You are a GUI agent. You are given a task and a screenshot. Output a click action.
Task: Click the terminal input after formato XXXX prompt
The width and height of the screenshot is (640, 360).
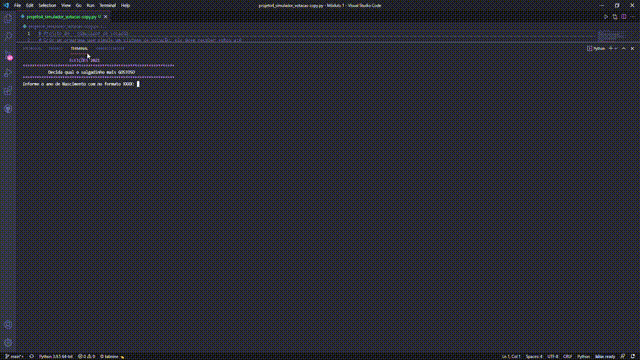click(x=138, y=84)
